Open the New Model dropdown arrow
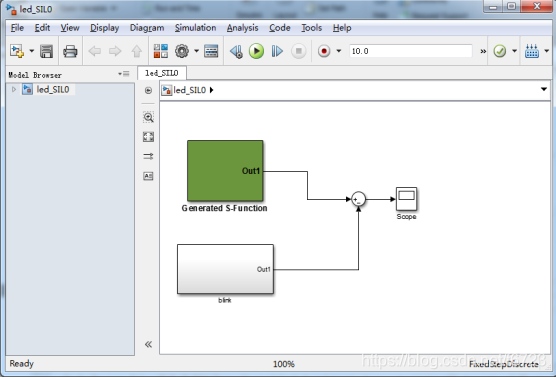Screen dimensions: 556x379 tap(32, 51)
